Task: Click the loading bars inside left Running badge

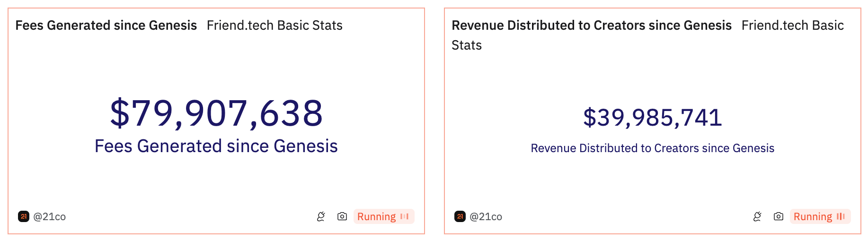Action: pyautogui.click(x=404, y=216)
